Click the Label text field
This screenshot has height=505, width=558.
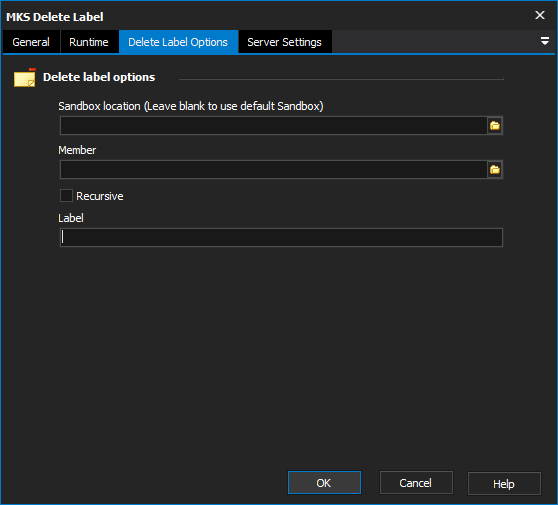pos(281,237)
